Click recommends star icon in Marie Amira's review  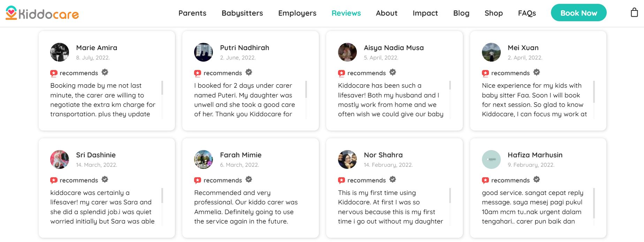point(54,73)
